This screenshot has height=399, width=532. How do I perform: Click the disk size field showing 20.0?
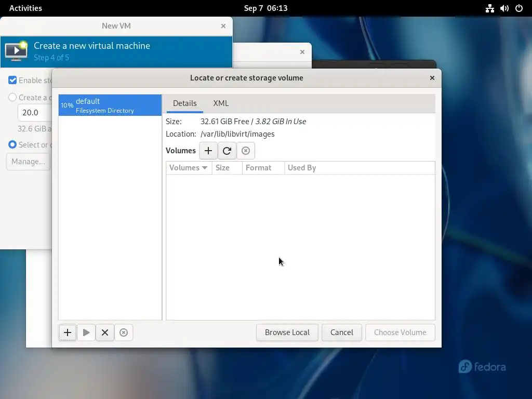point(35,113)
